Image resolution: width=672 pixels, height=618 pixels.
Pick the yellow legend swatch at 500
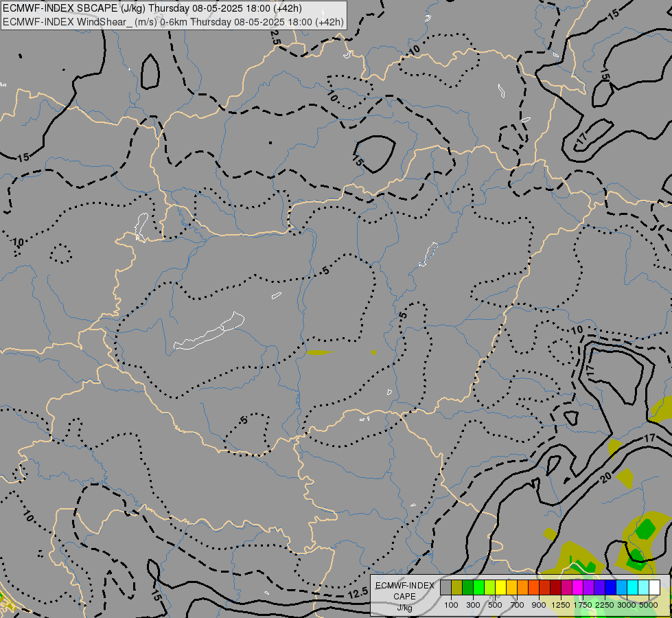pyautogui.click(x=501, y=587)
